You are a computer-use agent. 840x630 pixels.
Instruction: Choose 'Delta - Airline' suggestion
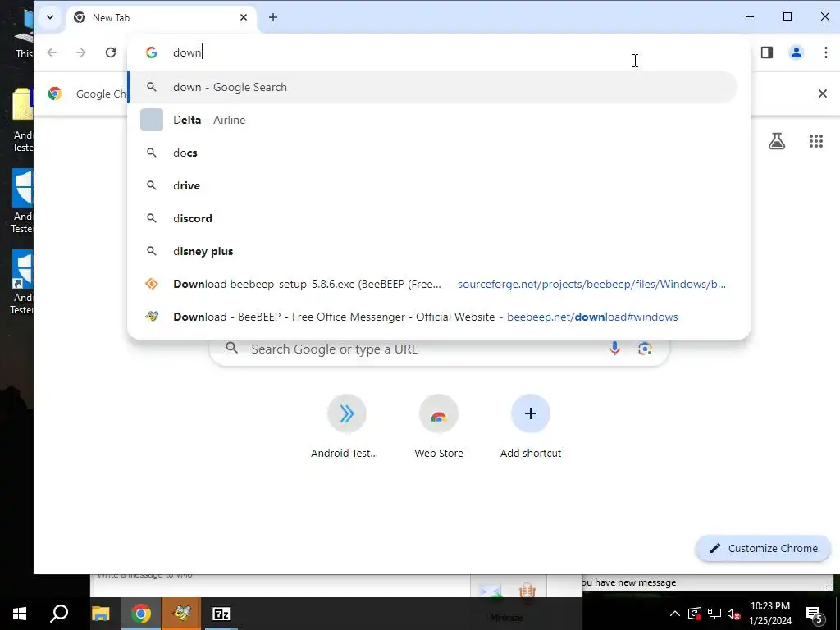(x=433, y=120)
